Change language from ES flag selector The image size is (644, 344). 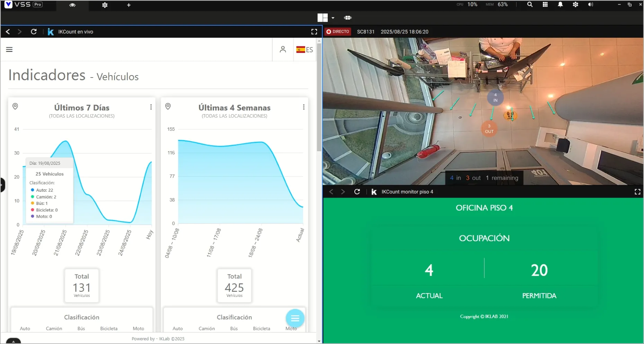point(305,49)
